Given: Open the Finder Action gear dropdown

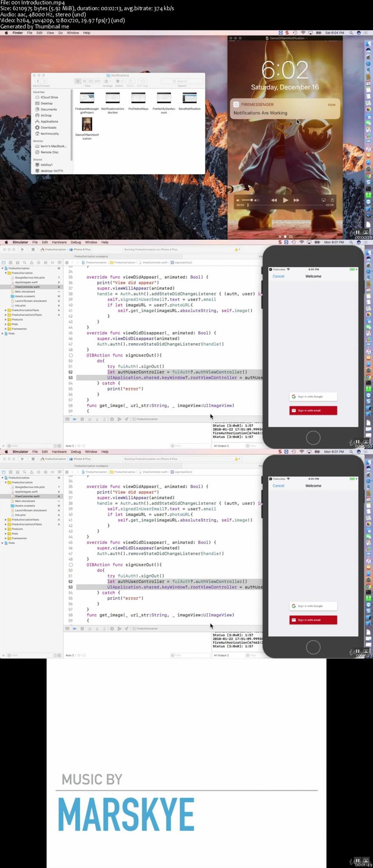Looking at the screenshot, I should pos(119,81).
